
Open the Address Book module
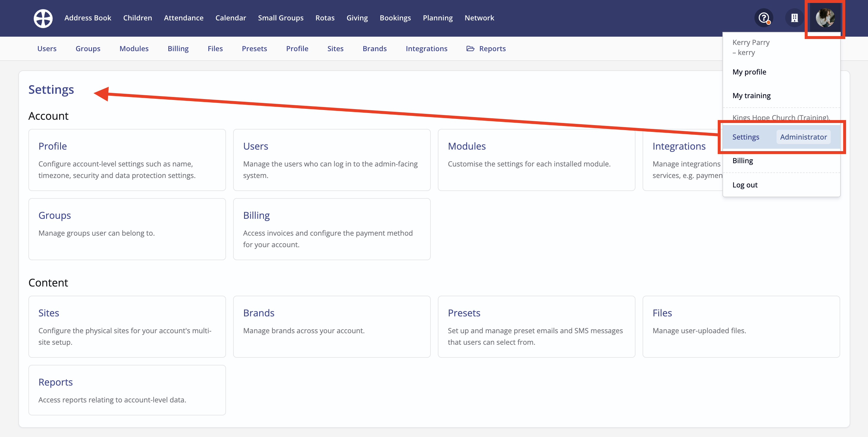coord(88,18)
